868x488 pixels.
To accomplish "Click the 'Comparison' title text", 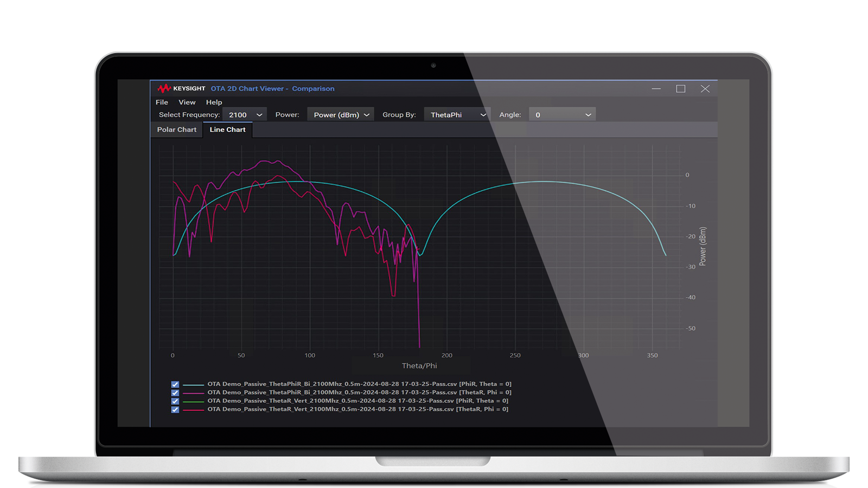I will (313, 88).
